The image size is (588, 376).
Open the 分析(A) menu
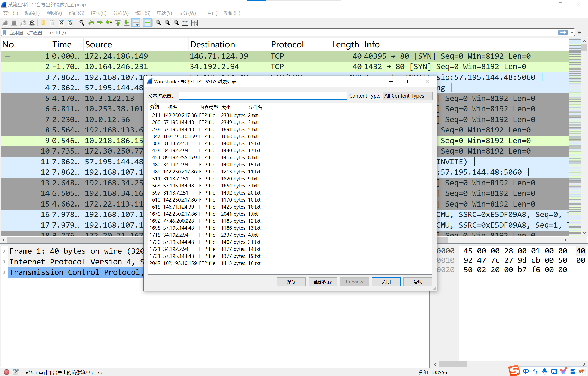[x=121, y=13]
